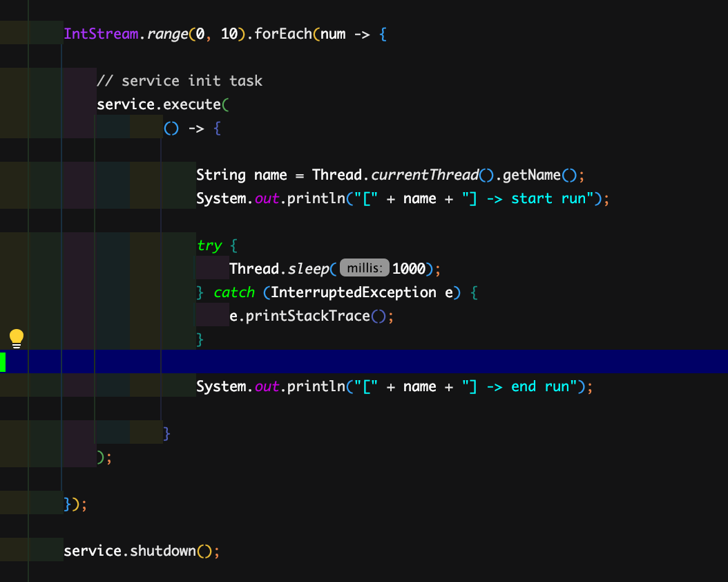Click 'String name' declaration
Viewport: 728px width, 582px height.
pyautogui.click(x=242, y=175)
